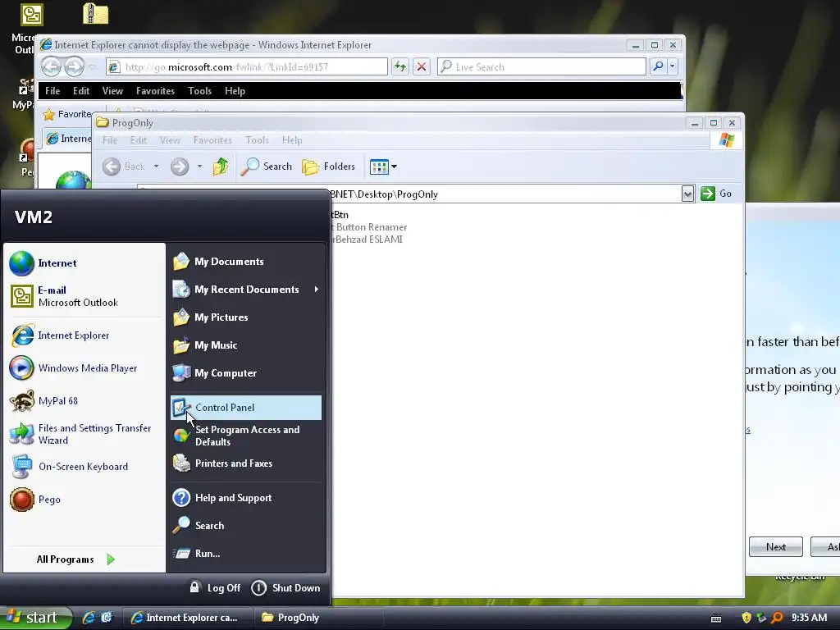Open Forward history dropdown in ProgOnly
Screen dimensions: 840x630
click(199, 167)
